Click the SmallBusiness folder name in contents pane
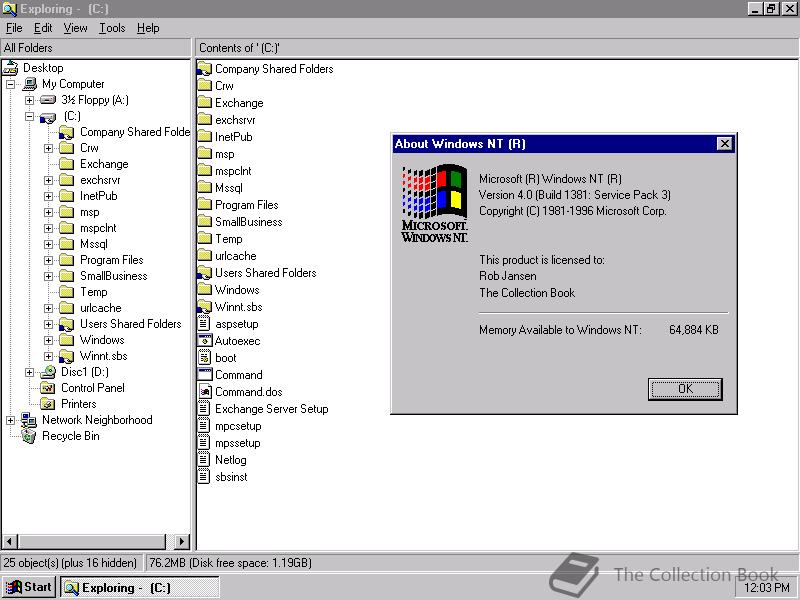The width and height of the screenshot is (800, 600). pos(248,222)
